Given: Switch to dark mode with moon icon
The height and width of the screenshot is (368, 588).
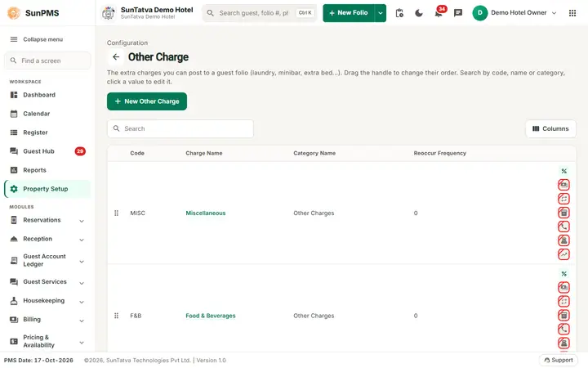Looking at the screenshot, I should [x=419, y=13].
